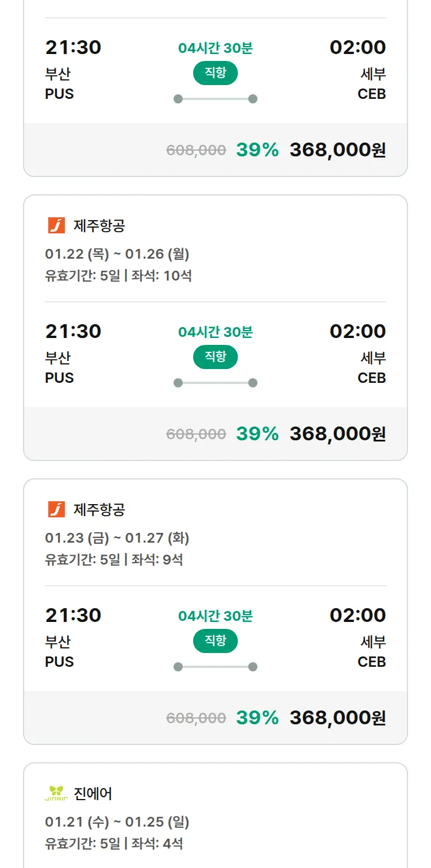The height and width of the screenshot is (868, 431).
Task: Click Jeju Air logo on 01.23 flight card
Action: click(56, 509)
